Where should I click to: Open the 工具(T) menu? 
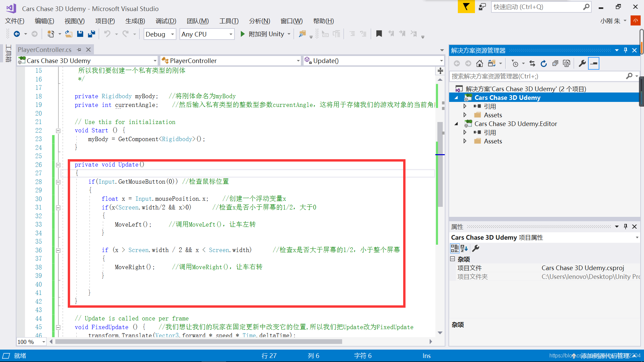(x=229, y=21)
